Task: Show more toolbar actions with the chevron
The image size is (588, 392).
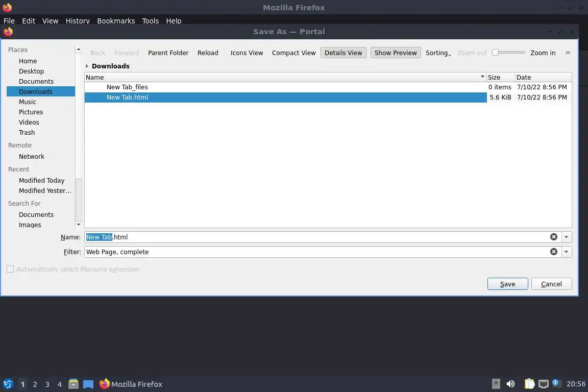Action: [568, 53]
